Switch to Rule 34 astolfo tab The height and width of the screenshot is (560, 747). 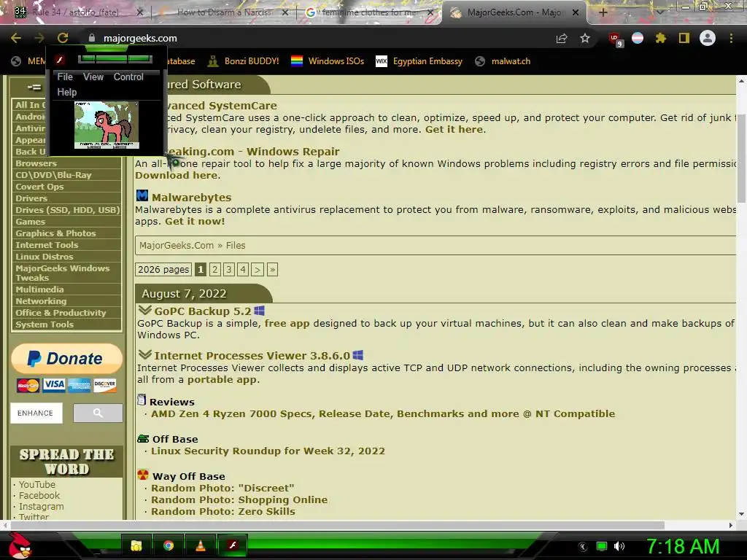[x=75, y=12]
